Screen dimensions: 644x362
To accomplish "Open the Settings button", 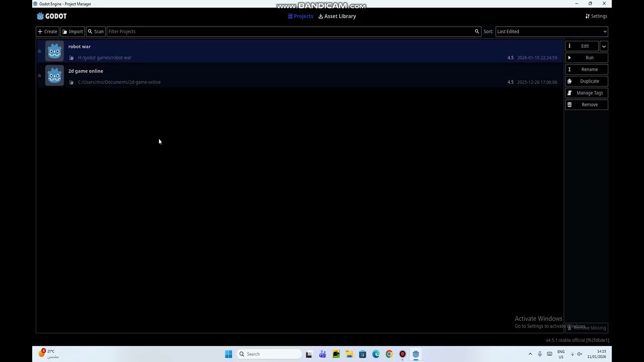I will click(x=596, y=16).
